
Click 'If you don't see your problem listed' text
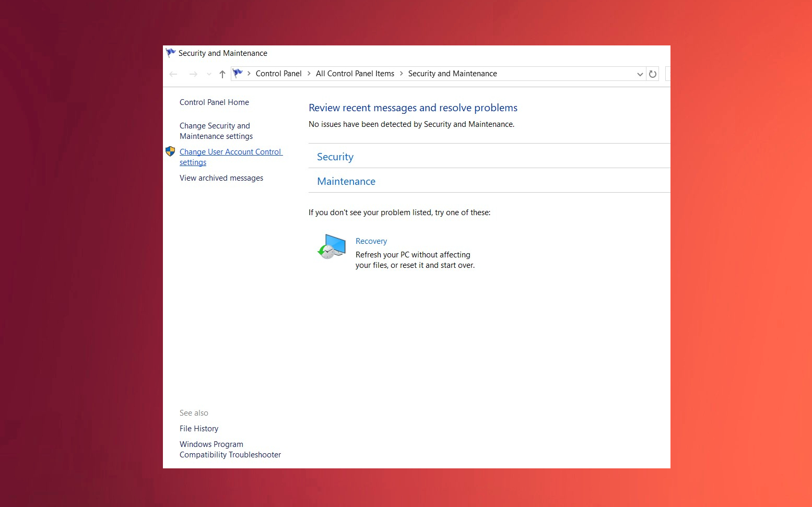tap(399, 213)
